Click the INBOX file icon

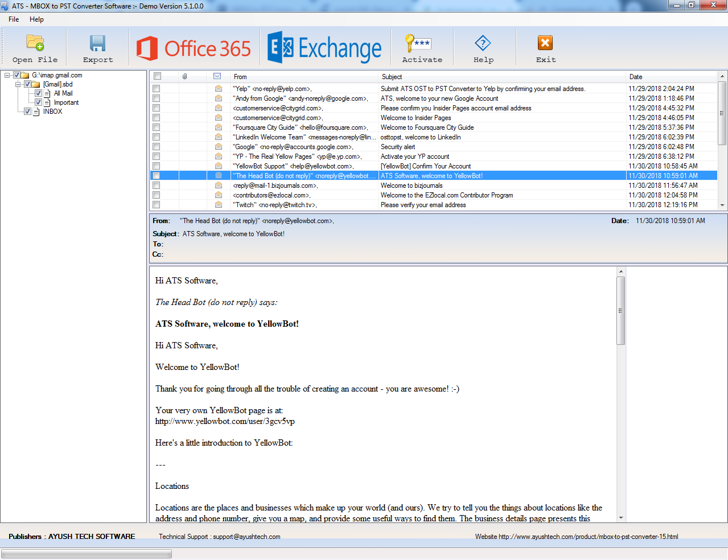click(36, 112)
